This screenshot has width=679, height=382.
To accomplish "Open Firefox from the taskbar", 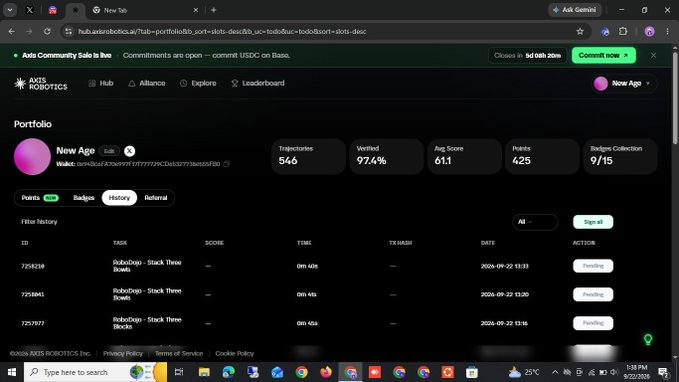I will [326, 372].
